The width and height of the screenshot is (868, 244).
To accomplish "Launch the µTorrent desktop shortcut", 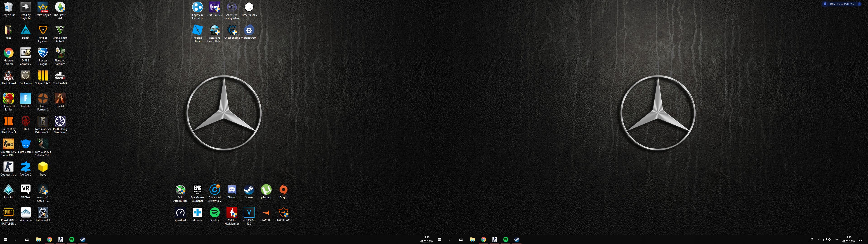I will pyautogui.click(x=266, y=192).
